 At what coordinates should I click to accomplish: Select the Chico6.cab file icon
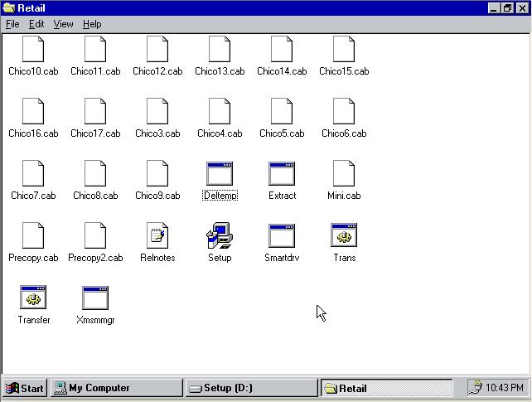click(x=344, y=111)
